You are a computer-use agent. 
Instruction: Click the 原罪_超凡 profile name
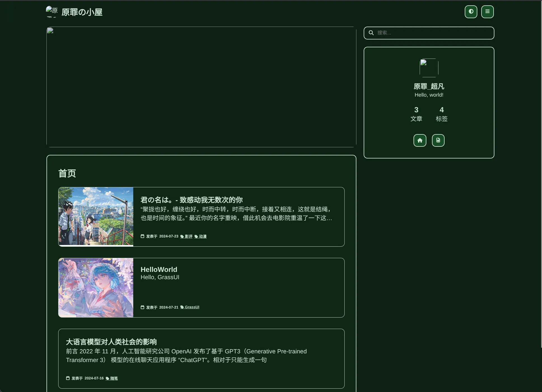429,86
